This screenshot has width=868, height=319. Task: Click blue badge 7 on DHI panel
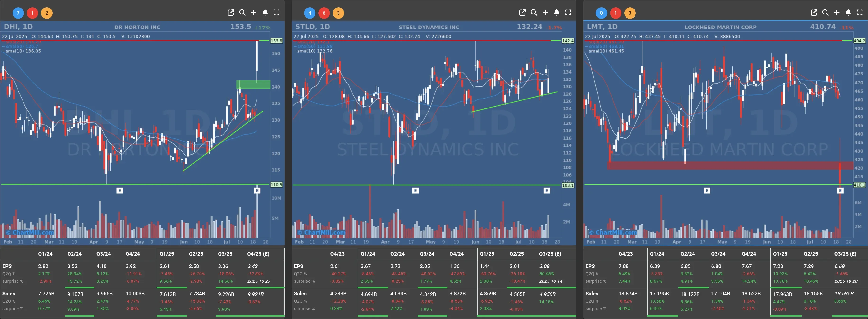18,13
